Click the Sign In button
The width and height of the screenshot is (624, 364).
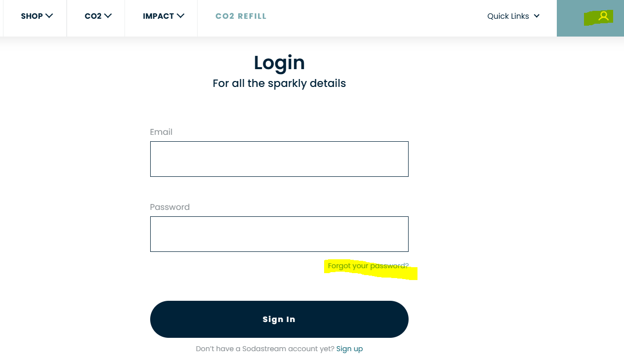(279, 319)
